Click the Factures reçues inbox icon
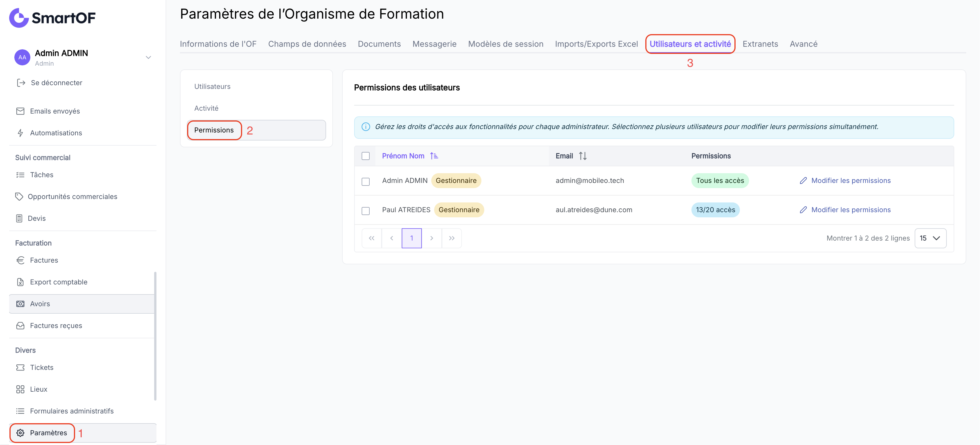980x445 pixels. coord(20,325)
